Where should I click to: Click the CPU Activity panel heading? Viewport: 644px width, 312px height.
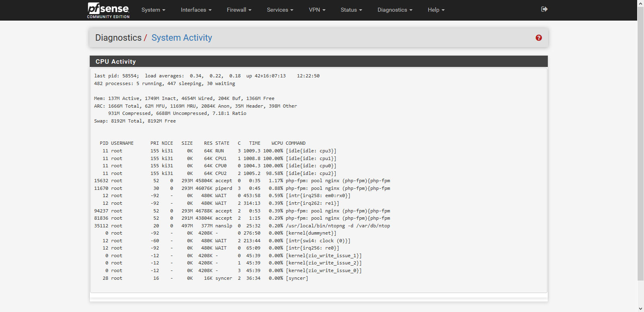[116, 62]
